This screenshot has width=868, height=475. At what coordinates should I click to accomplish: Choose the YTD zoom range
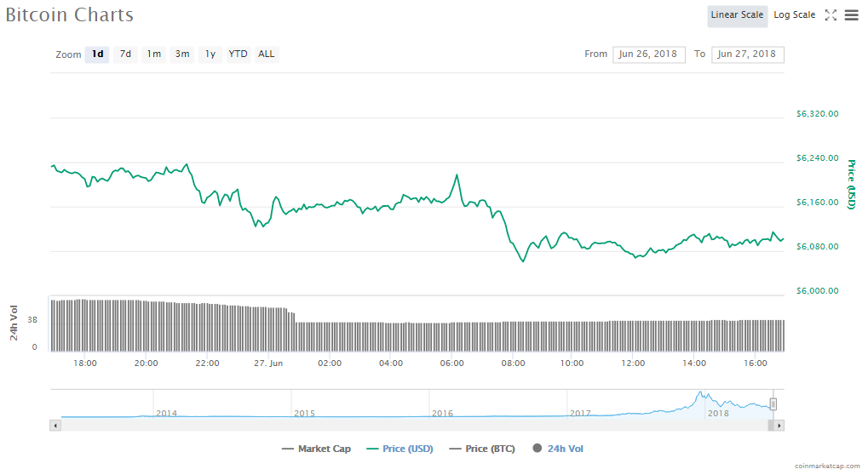[239, 54]
